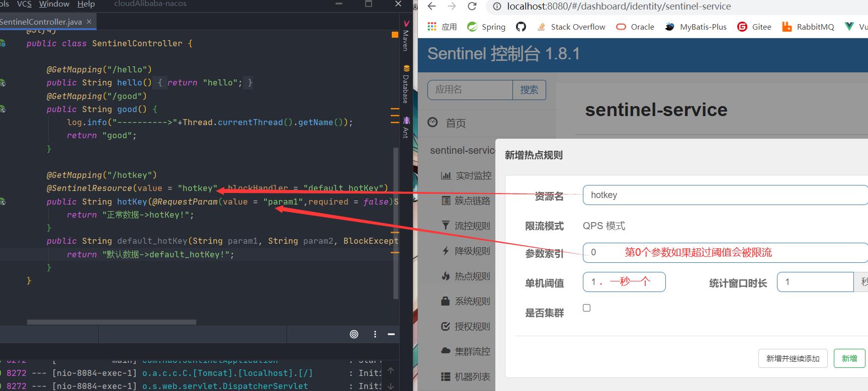Click gutter icon beside hello() method
Screen dimensions: 868x391
3,82
